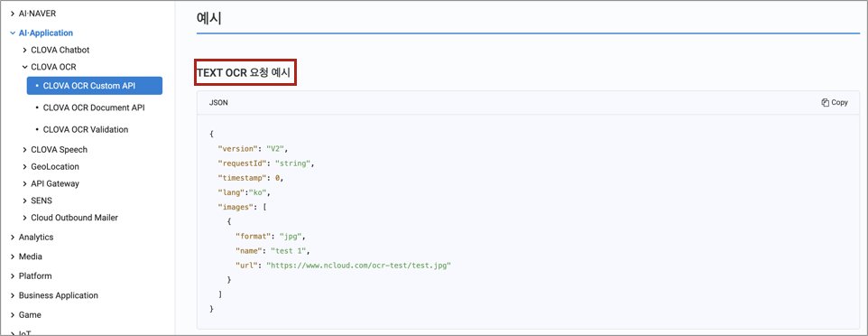This screenshot has height=336, width=868.
Task: Click the "lang" key in code
Action: coord(231,193)
